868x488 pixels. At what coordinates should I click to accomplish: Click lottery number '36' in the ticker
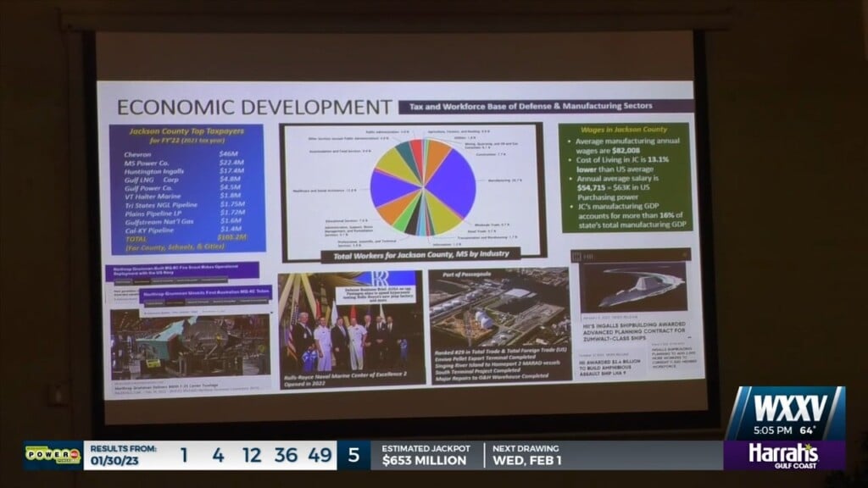point(287,455)
